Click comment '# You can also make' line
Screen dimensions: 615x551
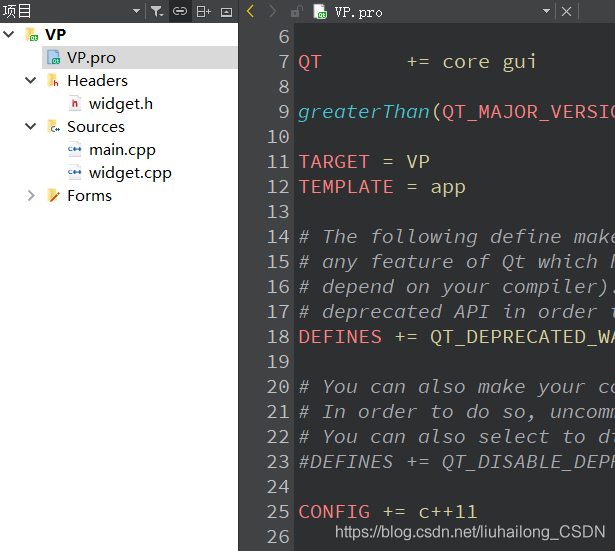click(x=457, y=387)
